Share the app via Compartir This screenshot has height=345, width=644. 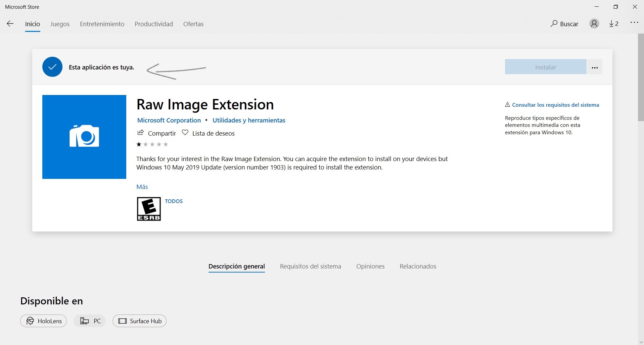(156, 133)
